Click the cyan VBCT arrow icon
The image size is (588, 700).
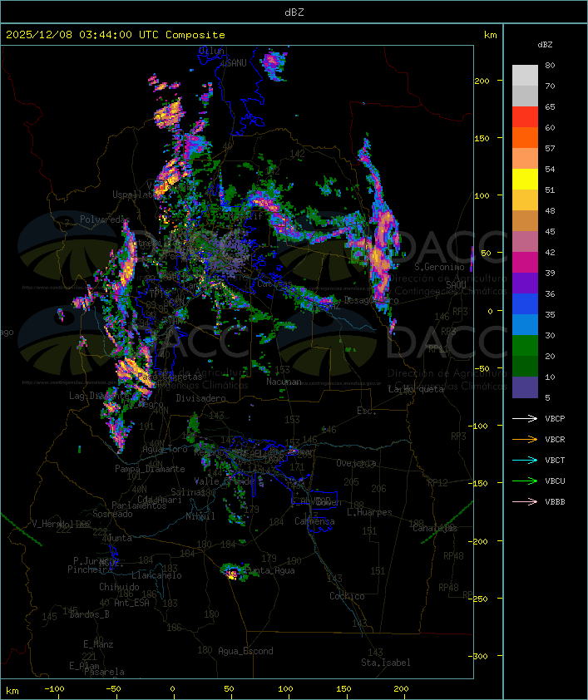point(525,460)
